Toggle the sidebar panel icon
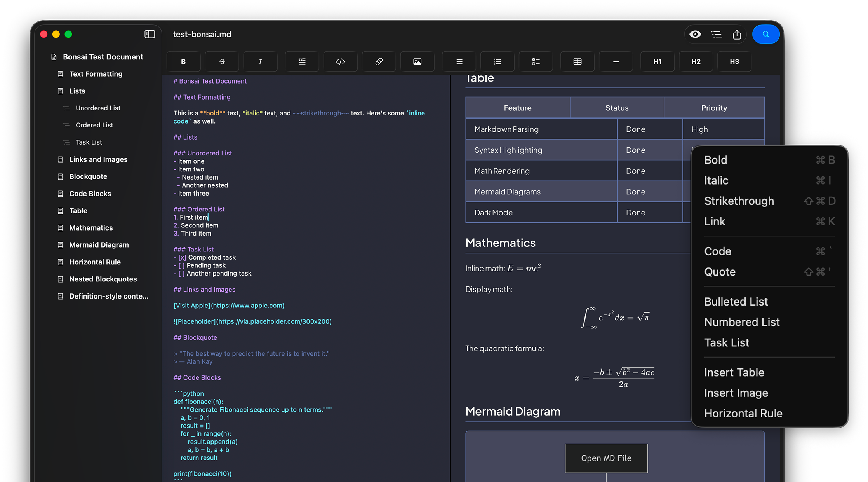Screen dimensions: 868x482 coord(150,34)
